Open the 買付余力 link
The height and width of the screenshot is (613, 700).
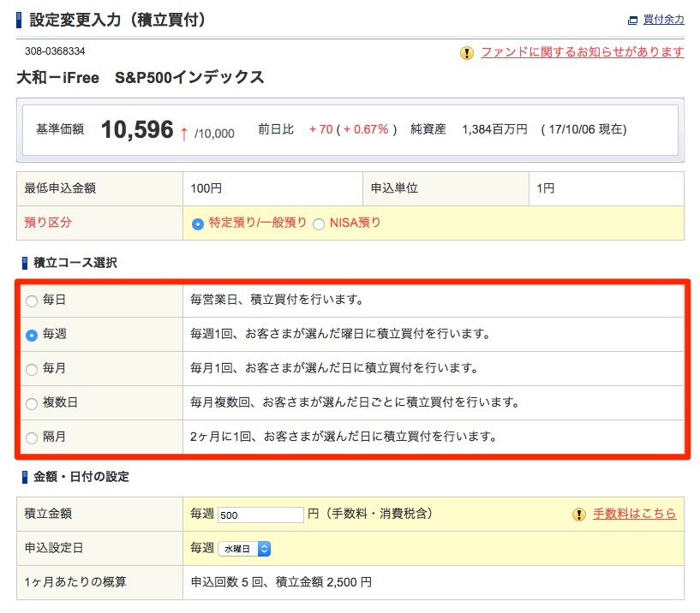pyautogui.click(x=663, y=20)
